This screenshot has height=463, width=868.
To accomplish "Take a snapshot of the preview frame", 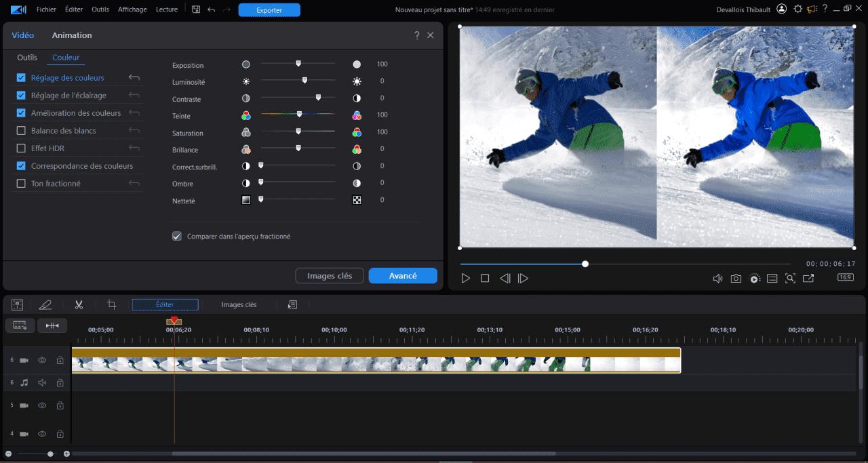I will [736, 278].
